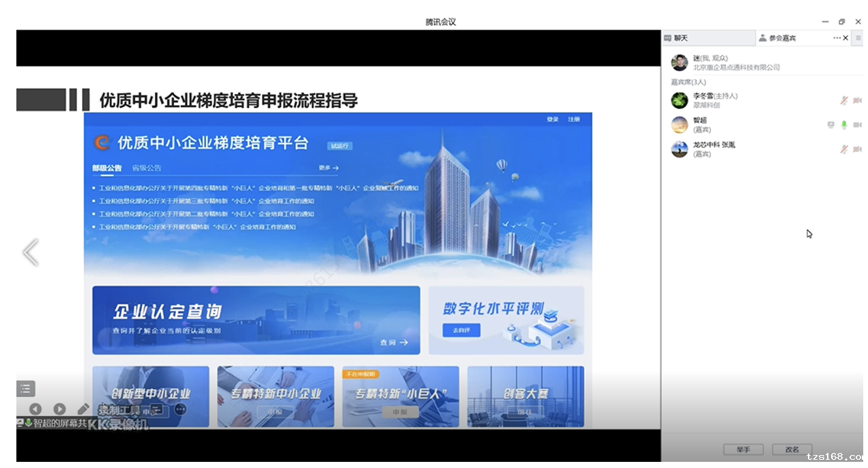This screenshot has height=468, width=868.
Task: Click the 改名 rename button
Action: click(x=792, y=449)
